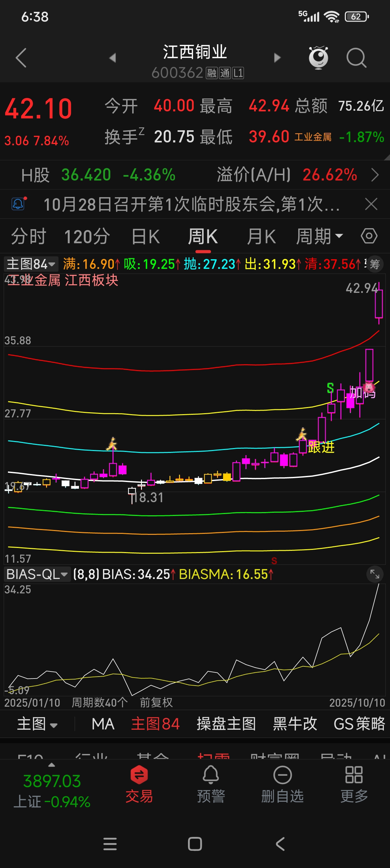
Task: Open chart settings hexagon icon
Action: click(x=369, y=236)
